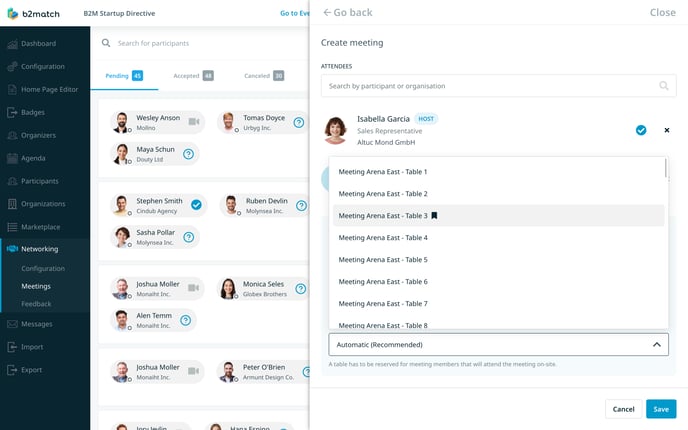Select Meeting Arena East - Table 6
This screenshot has height=430, width=688.
pos(498,281)
